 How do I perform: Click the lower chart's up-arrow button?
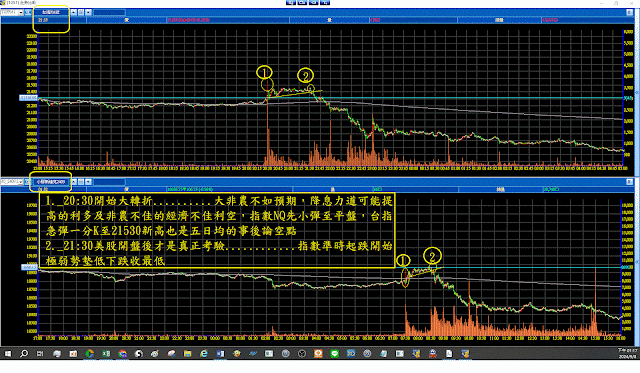point(74,182)
